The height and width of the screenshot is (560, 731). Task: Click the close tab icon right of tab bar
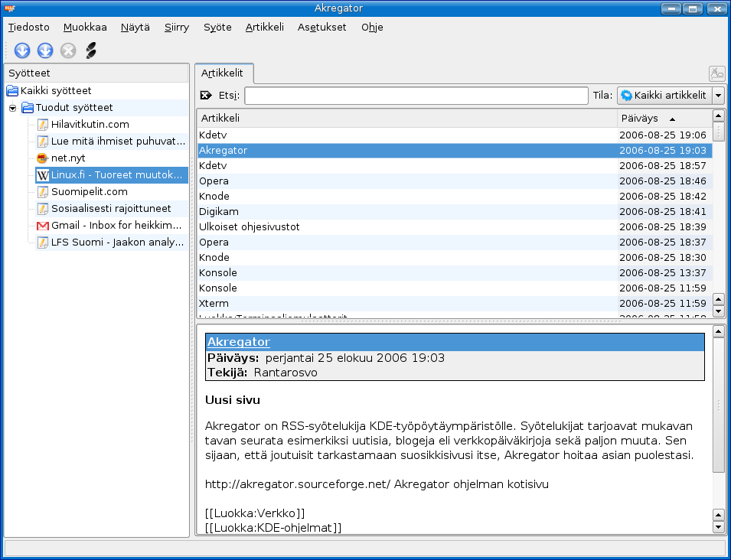coord(716,73)
